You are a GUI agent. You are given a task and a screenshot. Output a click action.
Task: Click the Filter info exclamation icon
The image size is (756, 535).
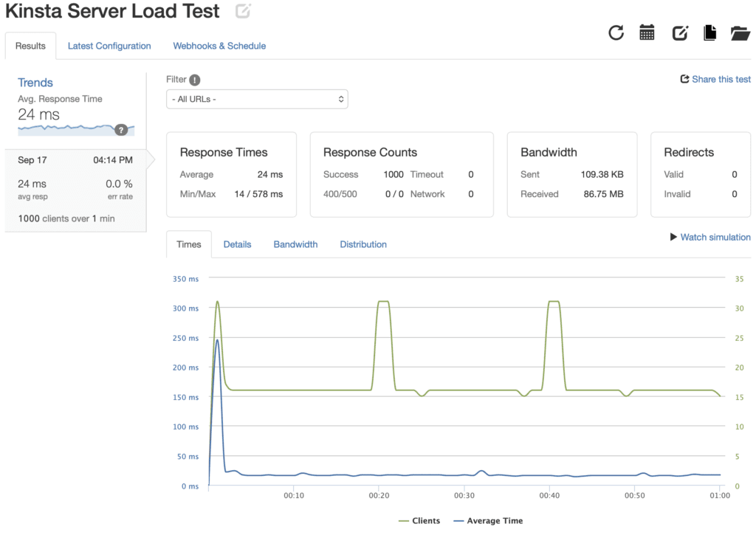point(195,80)
